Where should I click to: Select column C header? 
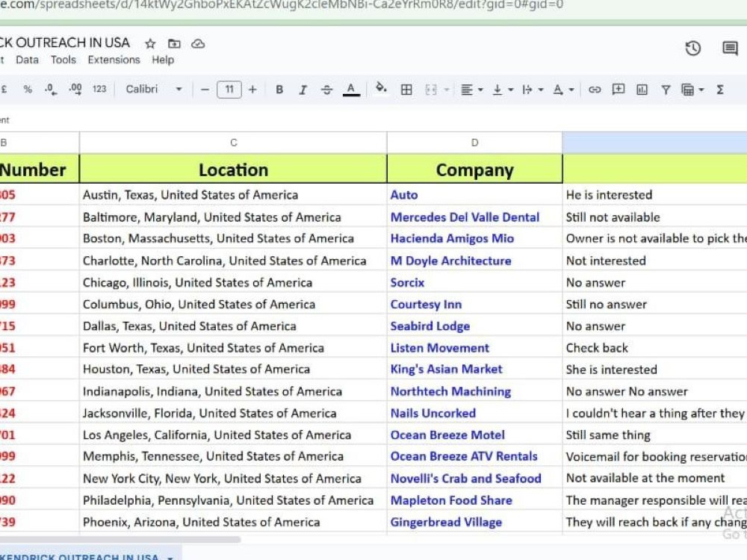[x=233, y=143]
